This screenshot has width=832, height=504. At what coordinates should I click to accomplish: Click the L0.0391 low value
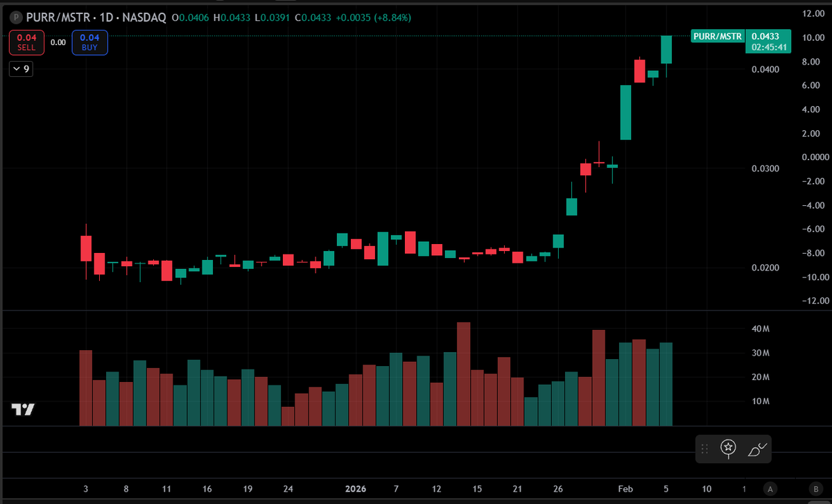[x=271, y=17]
